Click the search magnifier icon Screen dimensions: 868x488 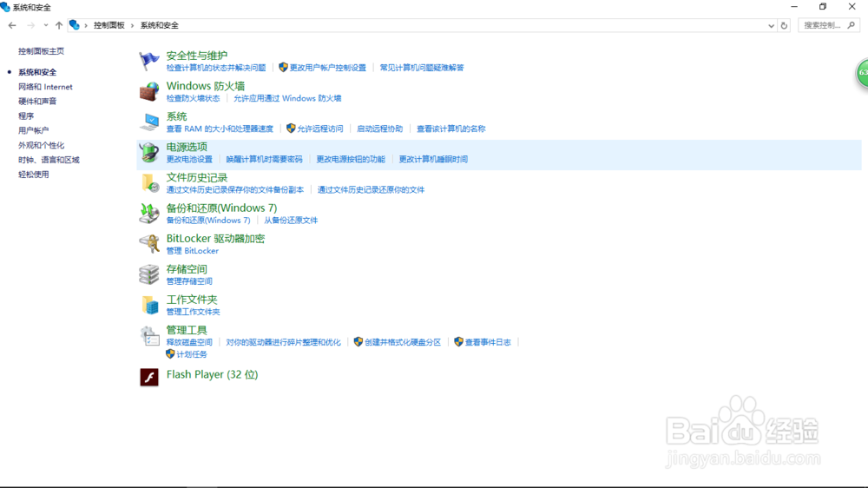point(852,25)
